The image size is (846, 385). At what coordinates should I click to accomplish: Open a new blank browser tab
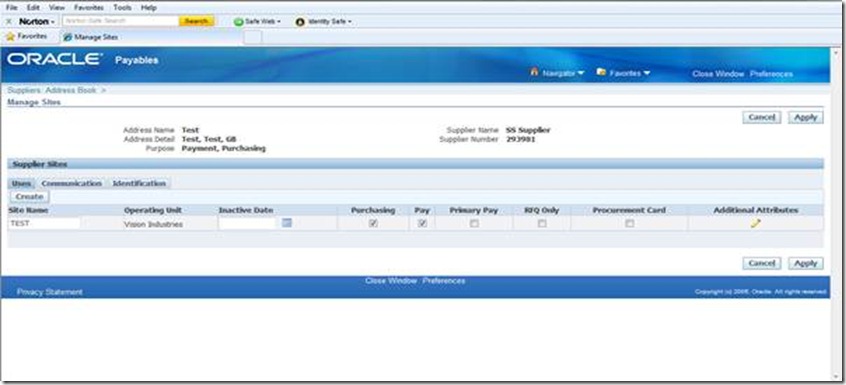point(253,37)
